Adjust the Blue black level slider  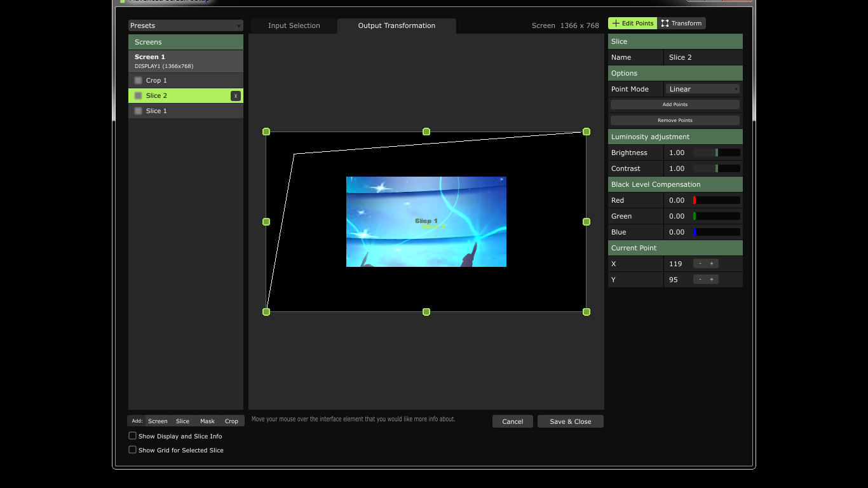(717, 232)
